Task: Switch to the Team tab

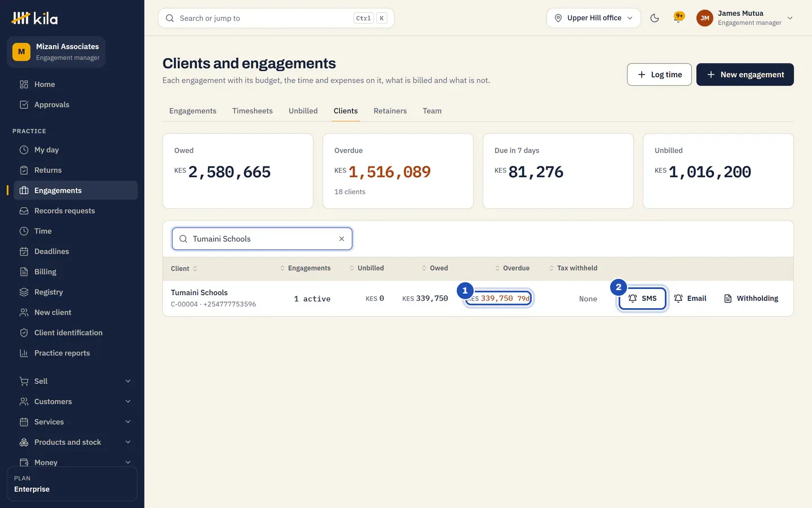Action: point(433,111)
